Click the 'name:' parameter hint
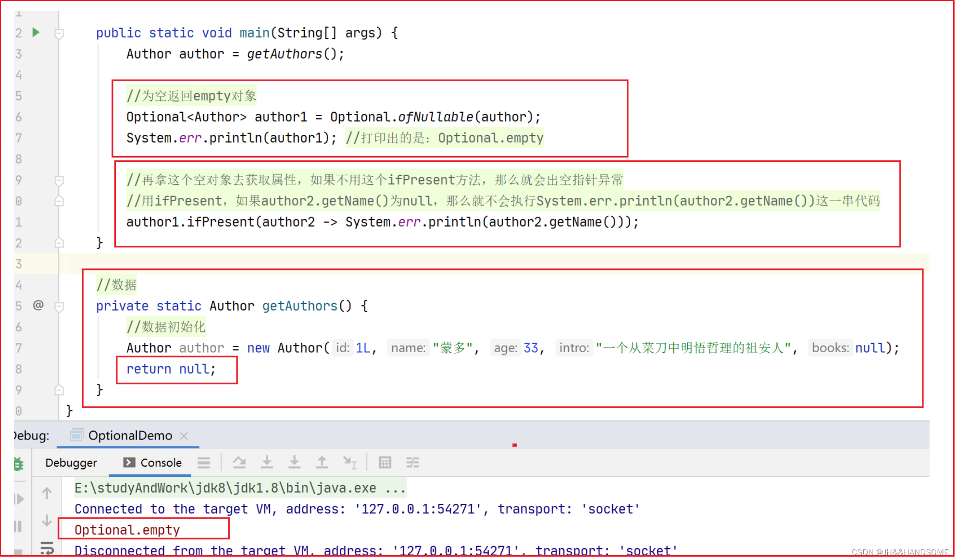 pyautogui.click(x=409, y=348)
